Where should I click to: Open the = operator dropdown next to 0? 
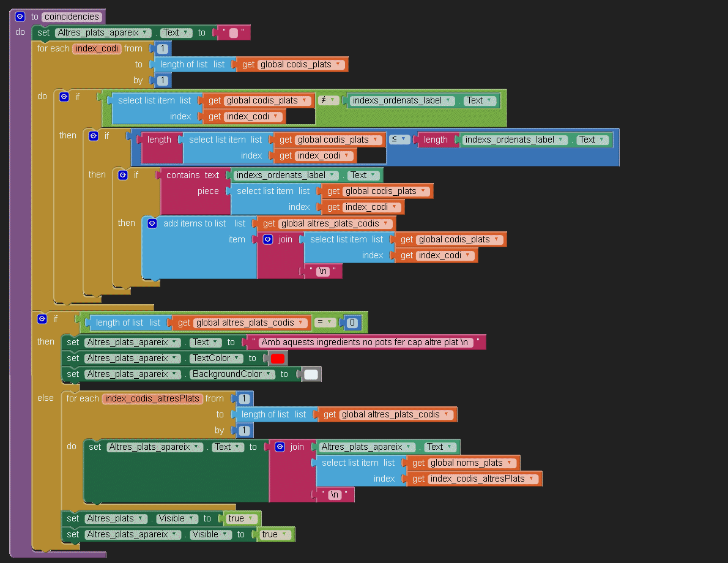(325, 323)
